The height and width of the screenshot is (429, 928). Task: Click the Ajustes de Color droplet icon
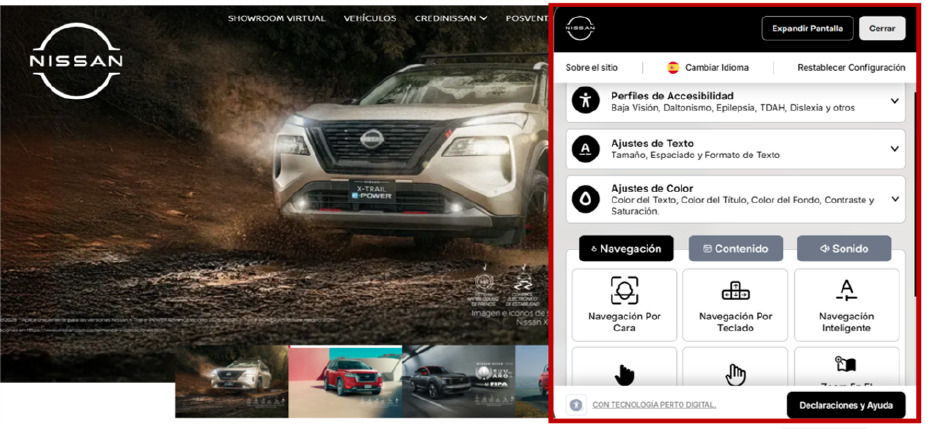pyautogui.click(x=585, y=199)
